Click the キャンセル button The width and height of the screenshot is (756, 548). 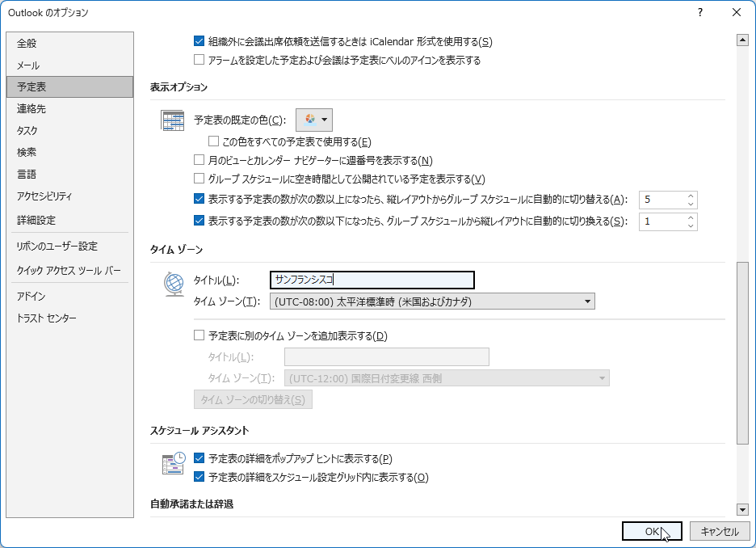720,531
